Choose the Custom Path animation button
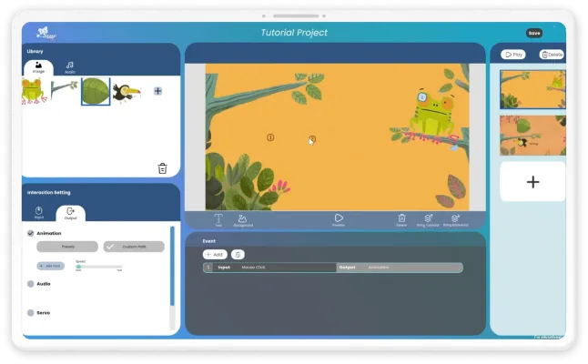This screenshot has width=588, height=364. (x=134, y=247)
